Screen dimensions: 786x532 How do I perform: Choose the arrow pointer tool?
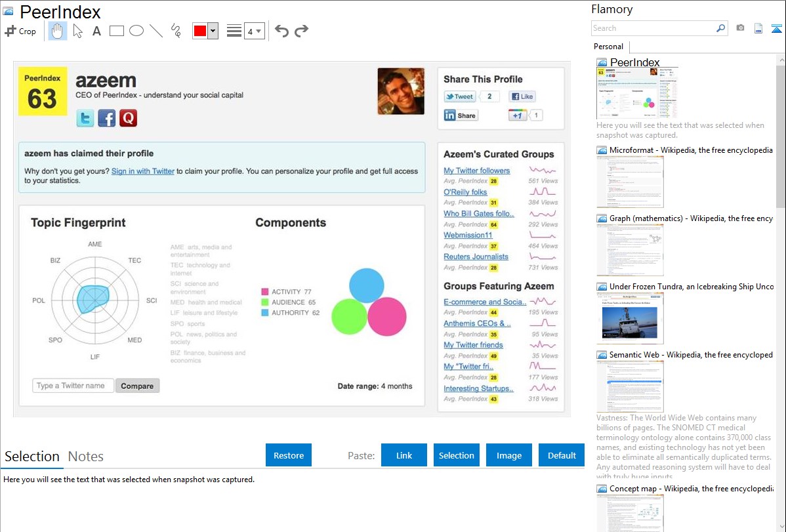(x=77, y=31)
